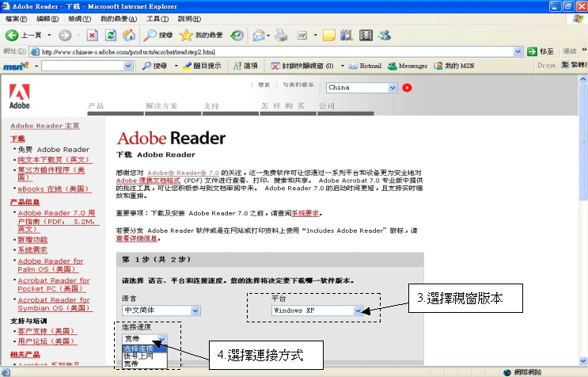This screenshot has height=377, width=588.
Task: Click the page vertical scrollbar down arrow
Action: click(x=582, y=361)
